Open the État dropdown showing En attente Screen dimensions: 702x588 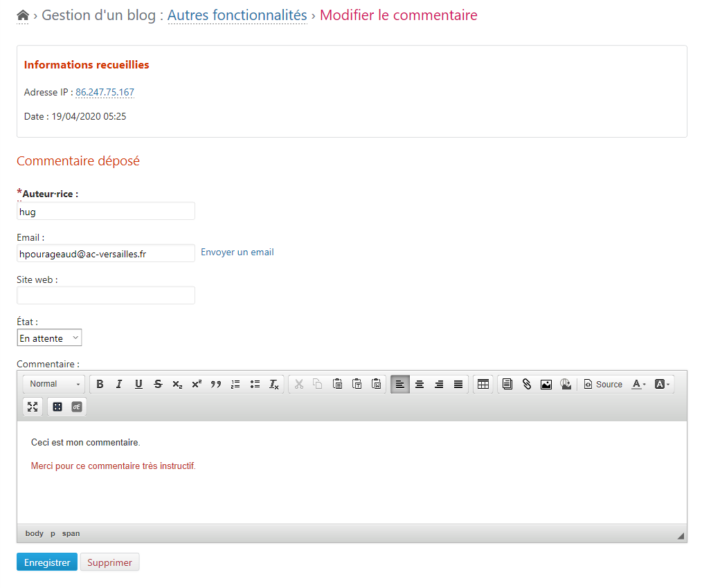tap(49, 338)
